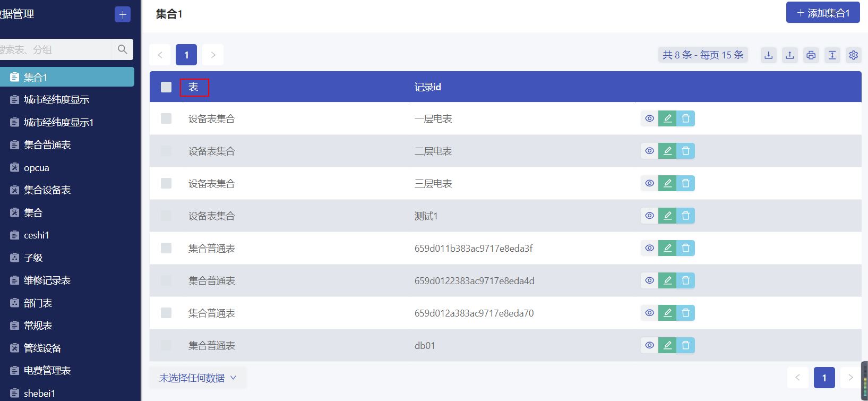View the 三层电表 record
Viewport: 868px width, 401px height.
pos(649,183)
